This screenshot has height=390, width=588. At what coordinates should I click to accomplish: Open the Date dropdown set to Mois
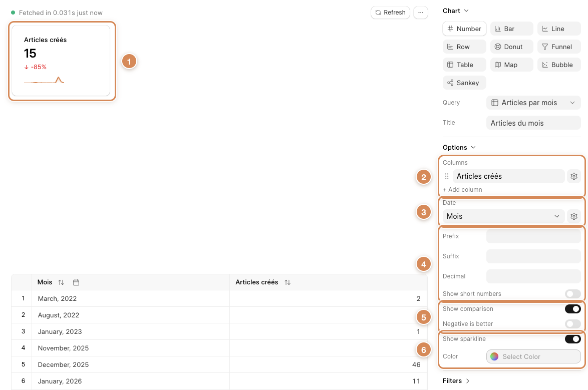pos(503,216)
